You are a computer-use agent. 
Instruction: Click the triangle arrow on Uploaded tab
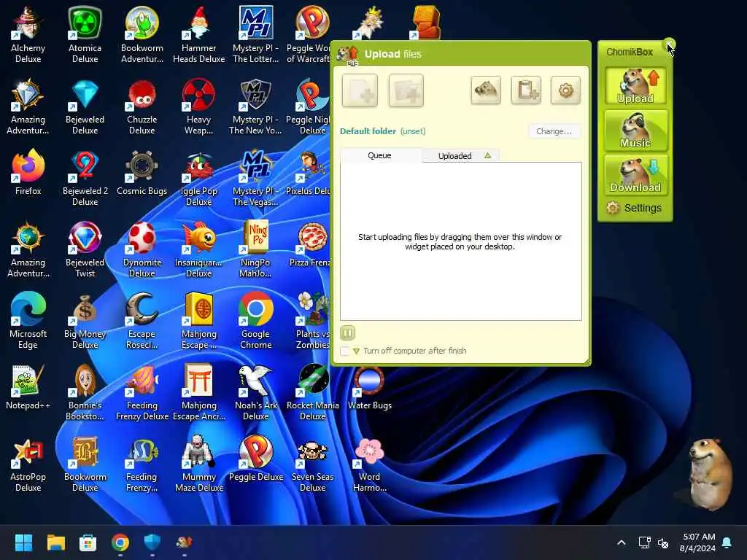pos(487,155)
